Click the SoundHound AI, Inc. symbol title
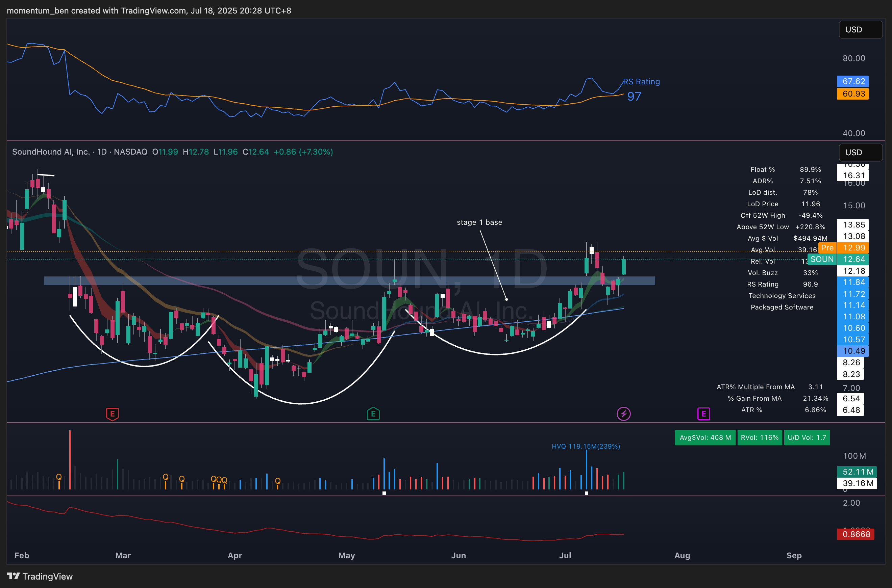Viewport: 892px width, 588px height. [x=51, y=152]
